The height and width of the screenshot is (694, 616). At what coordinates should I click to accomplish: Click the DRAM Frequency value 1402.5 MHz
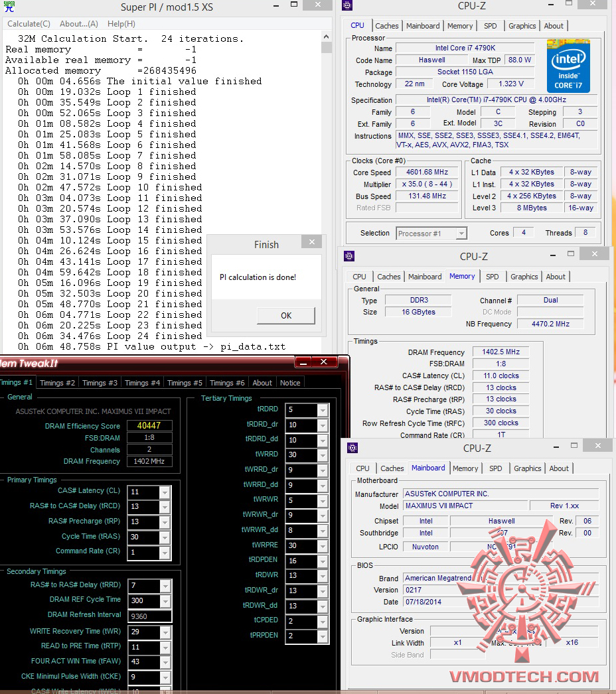click(x=501, y=352)
